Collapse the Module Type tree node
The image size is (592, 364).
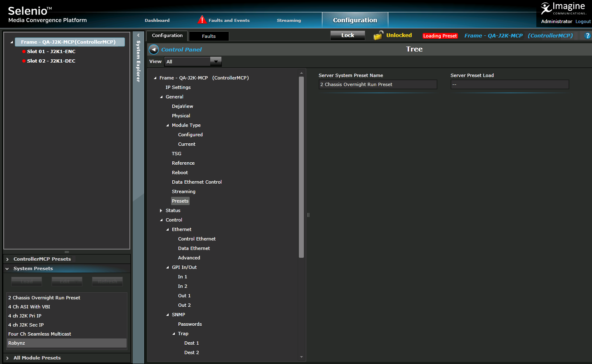pyautogui.click(x=167, y=126)
